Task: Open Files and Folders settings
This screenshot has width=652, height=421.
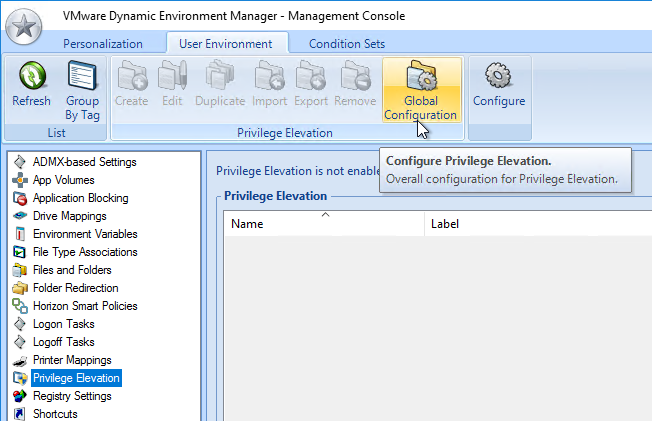Action: (72, 270)
